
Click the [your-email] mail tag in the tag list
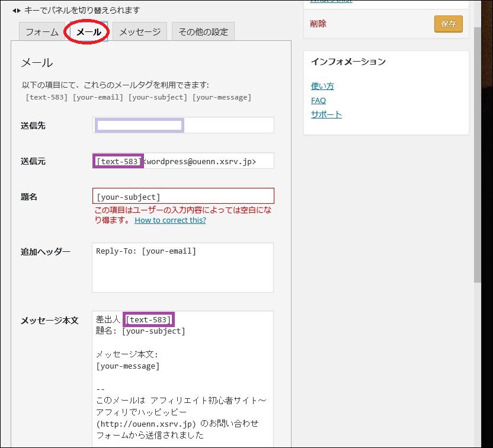point(98,97)
